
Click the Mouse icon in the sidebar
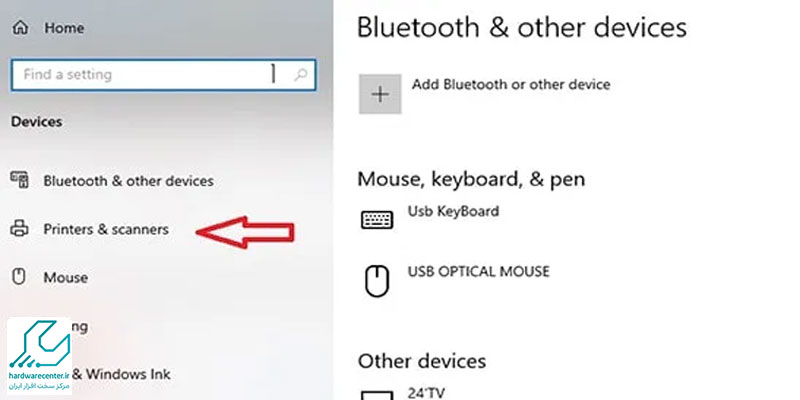coord(19,277)
